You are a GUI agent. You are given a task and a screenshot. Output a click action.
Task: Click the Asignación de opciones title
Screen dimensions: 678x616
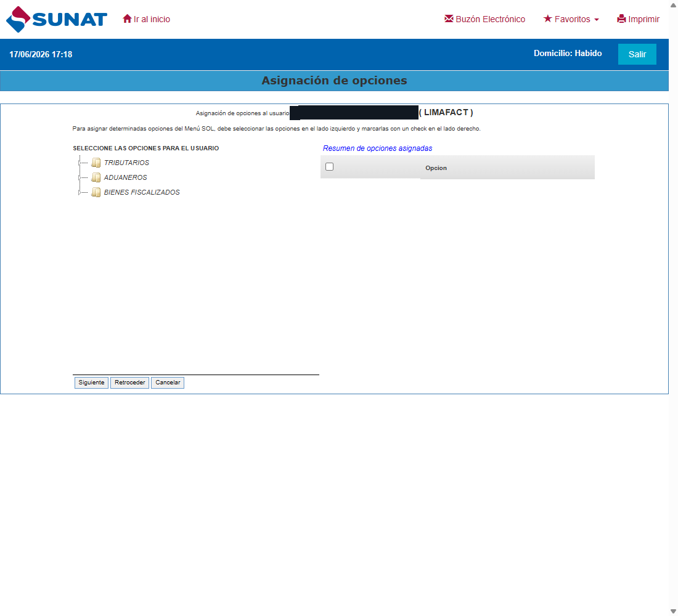click(334, 81)
